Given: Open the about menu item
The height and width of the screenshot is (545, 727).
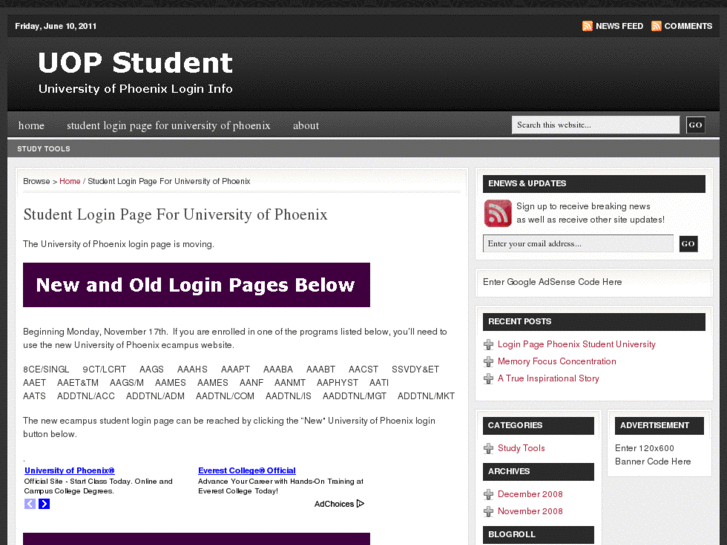Looking at the screenshot, I should pyautogui.click(x=306, y=126).
